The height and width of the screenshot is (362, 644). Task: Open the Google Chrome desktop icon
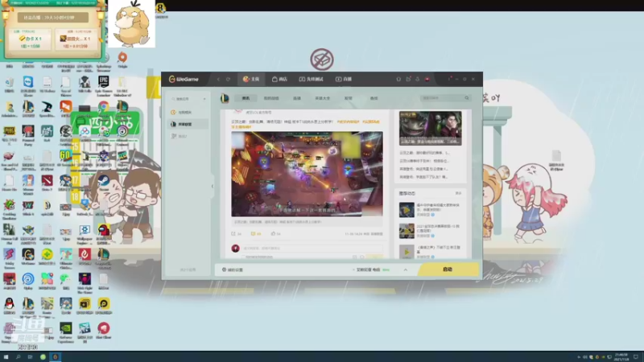(x=104, y=109)
